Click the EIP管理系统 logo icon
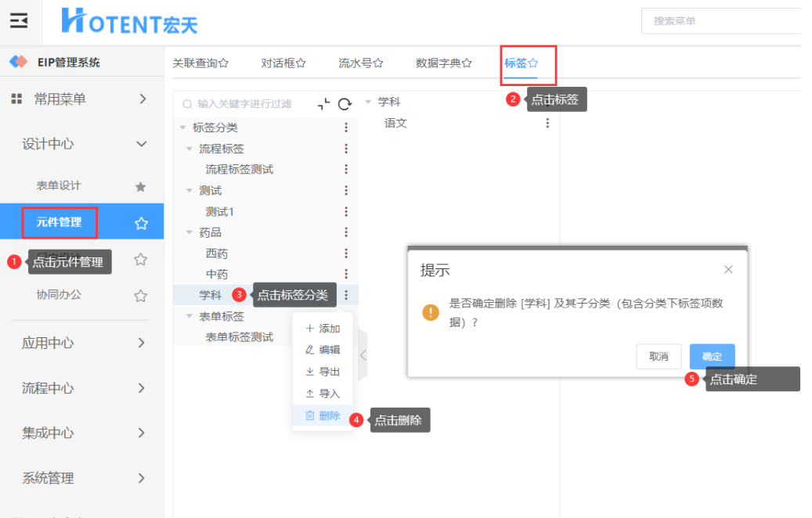Viewport: 812px width, 518px height. [x=19, y=62]
